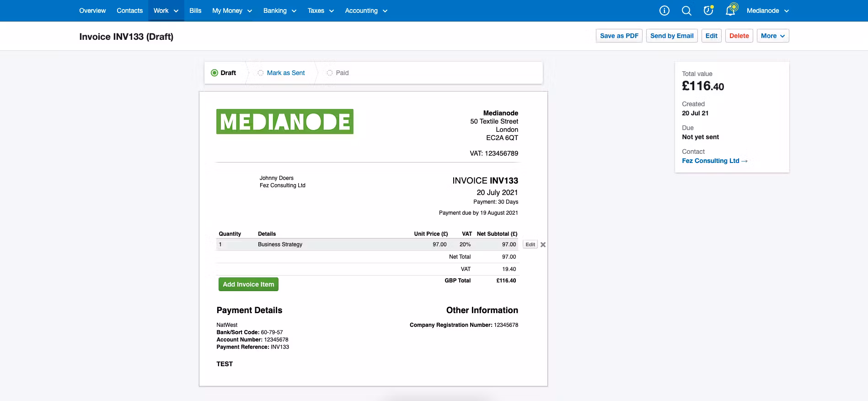Viewport: 868px width, 401px height.
Task: Click the search magnifier icon
Action: [x=686, y=11]
